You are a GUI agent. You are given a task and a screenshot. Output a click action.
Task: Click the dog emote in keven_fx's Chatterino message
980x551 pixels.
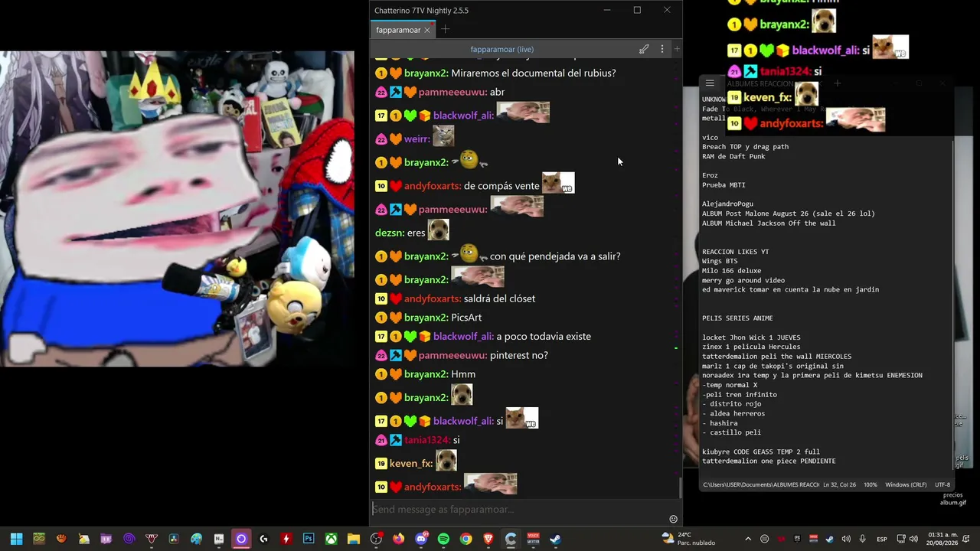446,461
